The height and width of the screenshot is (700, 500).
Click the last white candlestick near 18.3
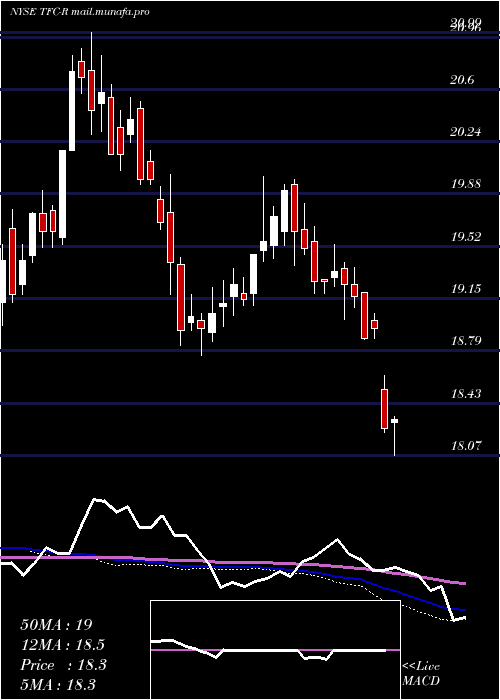click(394, 435)
